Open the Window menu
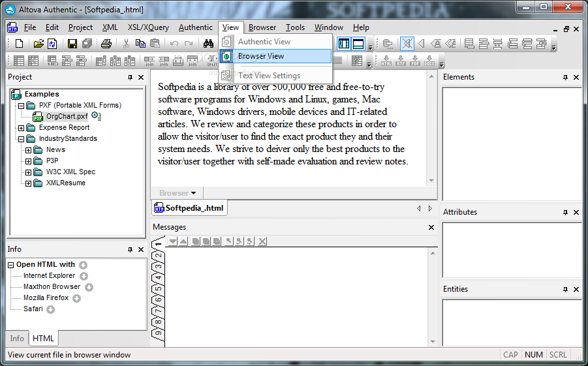588x366 pixels. point(328,27)
